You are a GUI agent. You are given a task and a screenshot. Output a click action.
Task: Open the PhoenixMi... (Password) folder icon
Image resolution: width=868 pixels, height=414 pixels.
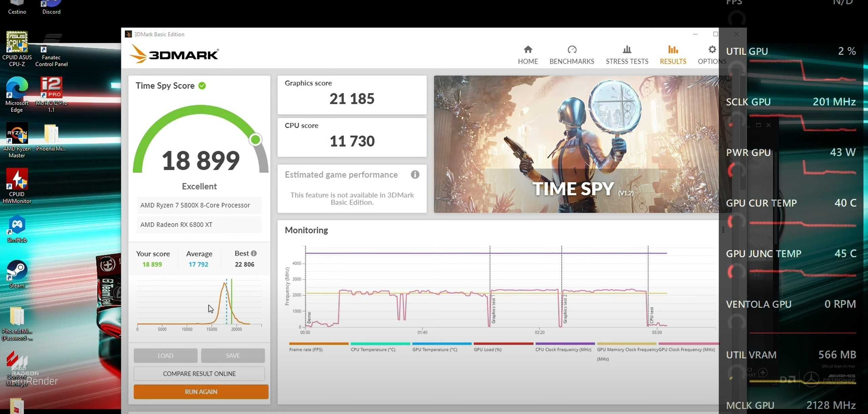(x=17, y=324)
